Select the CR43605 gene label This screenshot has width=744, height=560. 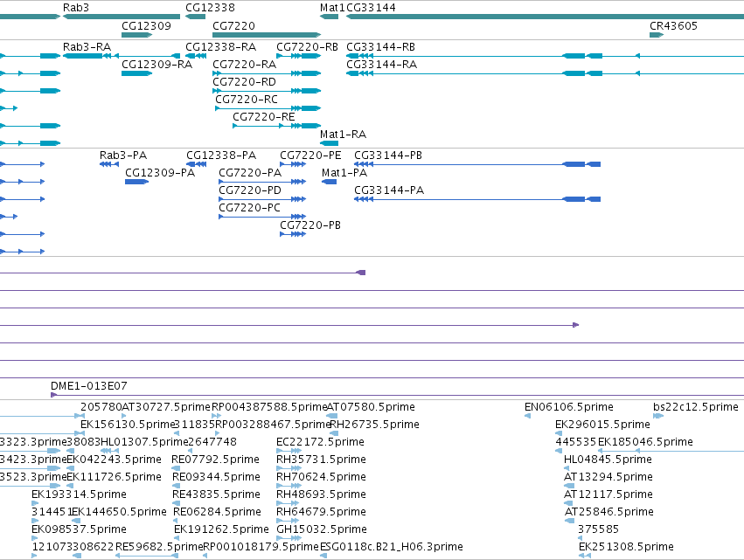673,25
